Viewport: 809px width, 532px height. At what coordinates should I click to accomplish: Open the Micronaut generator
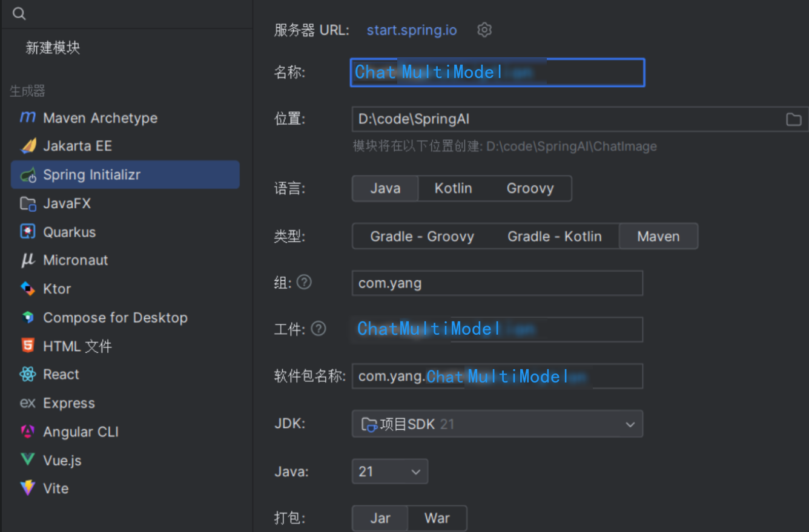point(125,260)
